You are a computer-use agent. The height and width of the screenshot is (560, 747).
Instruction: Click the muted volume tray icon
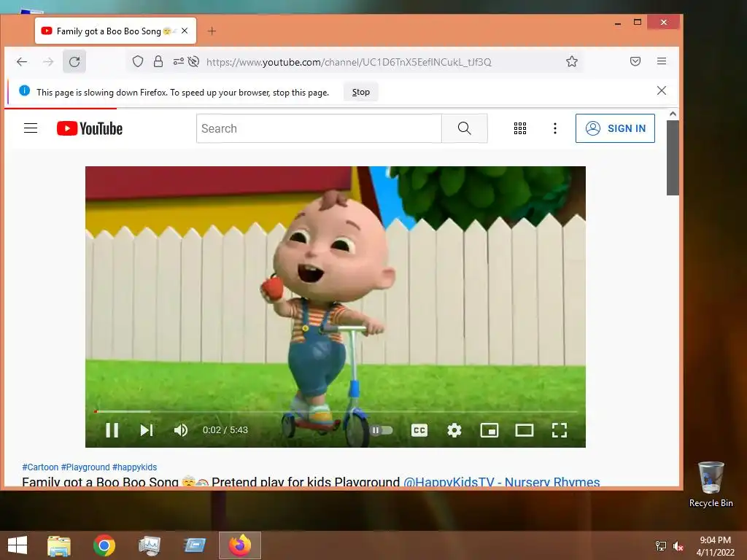pos(678,545)
